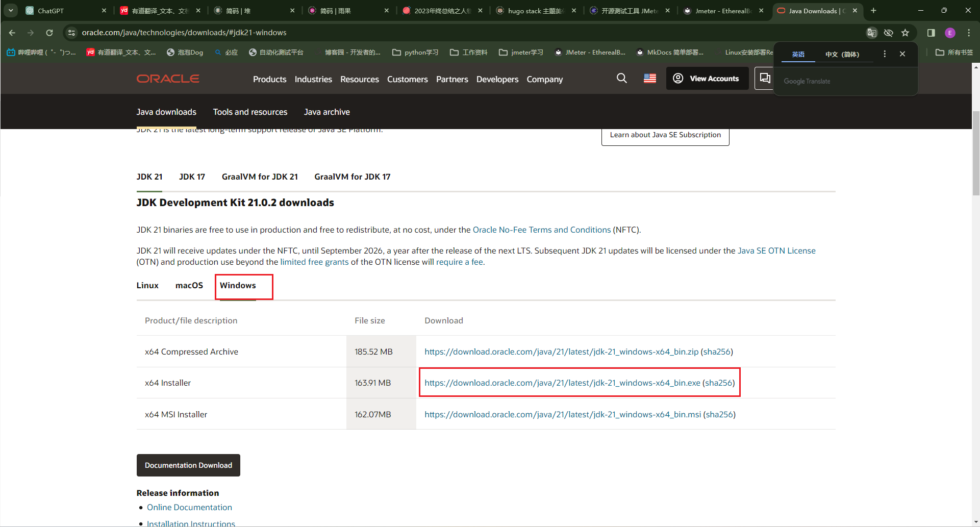Toggle the browser side panel
Viewport: 980px width, 527px height.
click(931, 33)
